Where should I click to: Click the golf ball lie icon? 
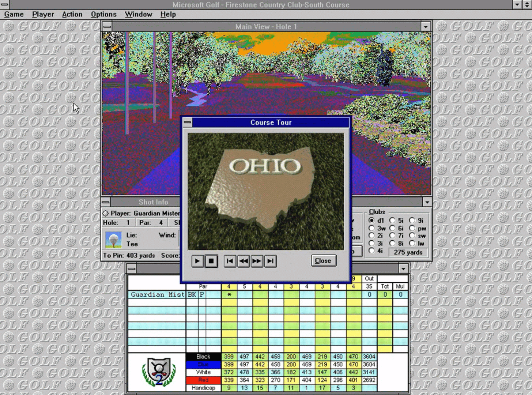113,240
